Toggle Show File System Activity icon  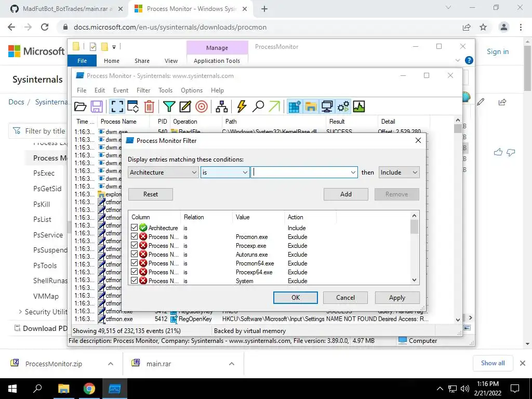tap(311, 107)
